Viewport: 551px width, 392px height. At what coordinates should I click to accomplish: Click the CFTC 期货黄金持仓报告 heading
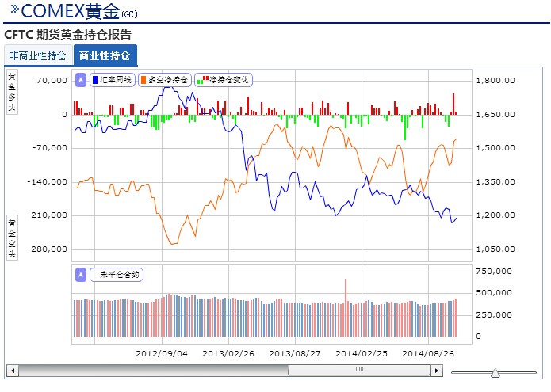[68, 35]
